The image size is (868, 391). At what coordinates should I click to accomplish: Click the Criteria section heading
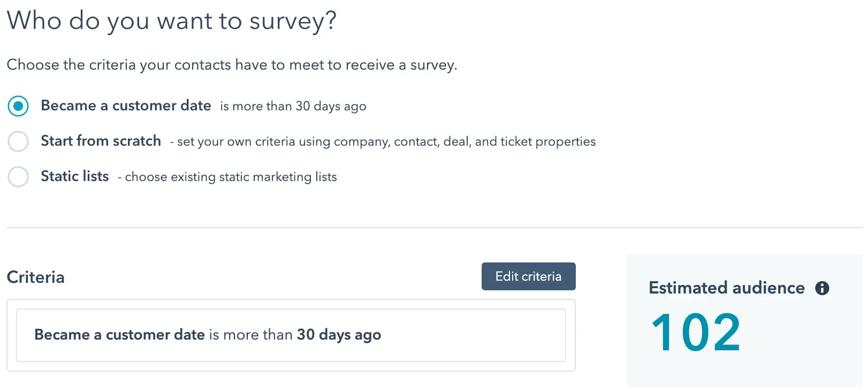point(35,277)
